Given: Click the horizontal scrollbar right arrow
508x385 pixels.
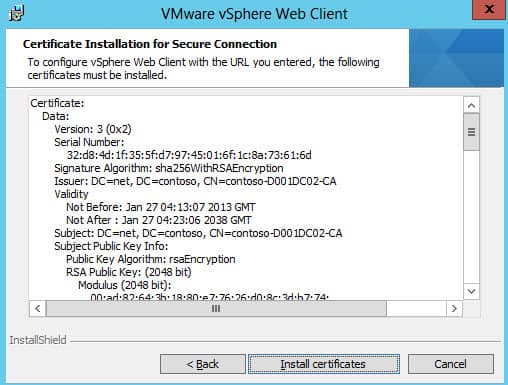Looking at the screenshot, I should pos(454,309).
